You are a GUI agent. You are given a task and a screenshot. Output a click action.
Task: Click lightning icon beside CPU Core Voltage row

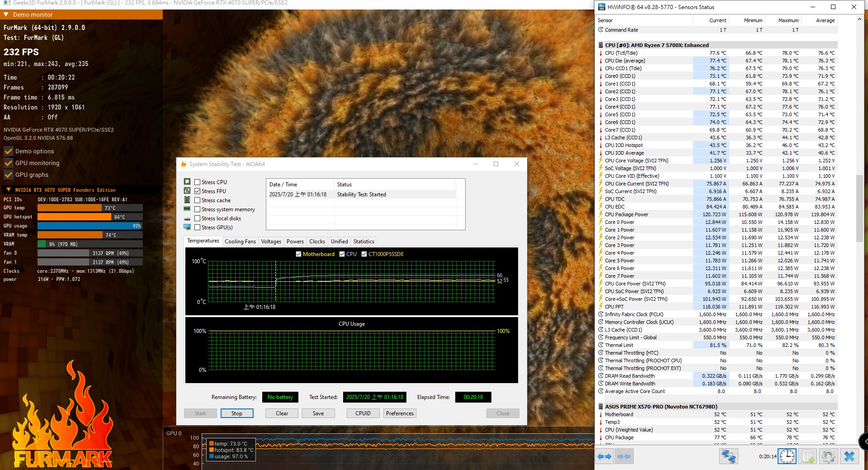coord(601,161)
